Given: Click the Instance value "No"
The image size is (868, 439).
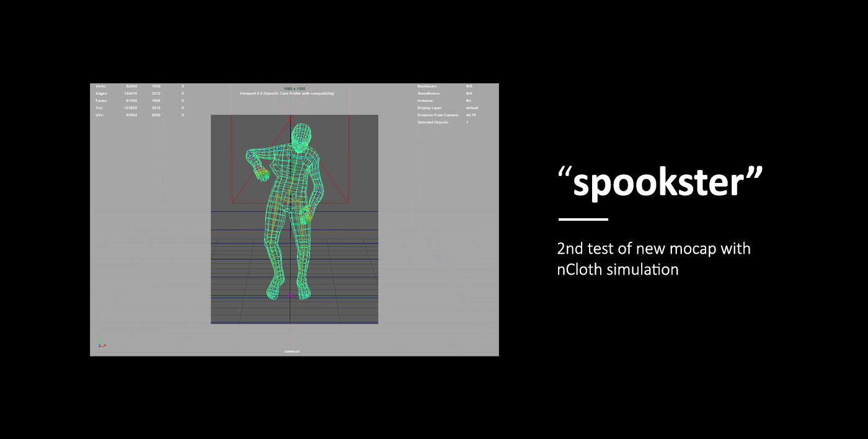Looking at the screenshot, I should click(x=469, y=100).
